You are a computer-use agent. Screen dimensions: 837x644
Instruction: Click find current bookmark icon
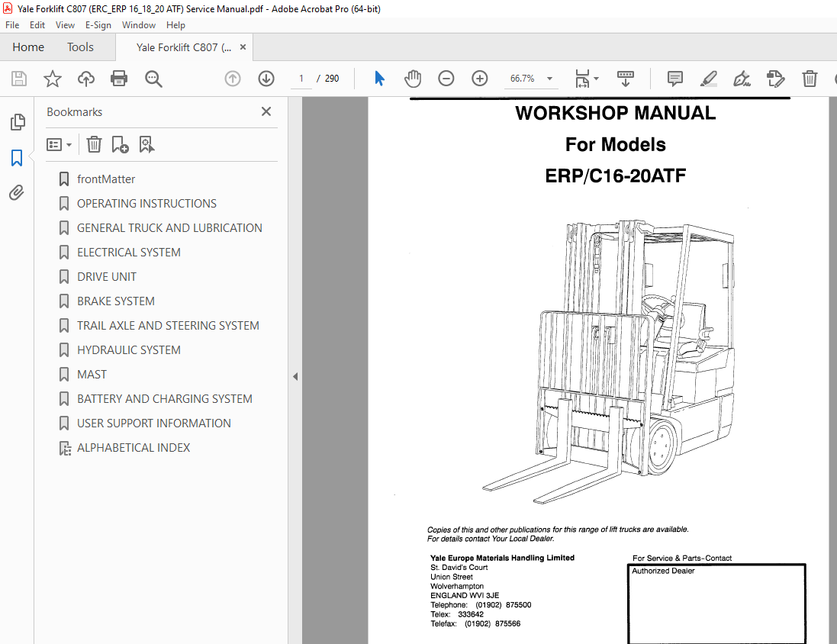[146, 144]
